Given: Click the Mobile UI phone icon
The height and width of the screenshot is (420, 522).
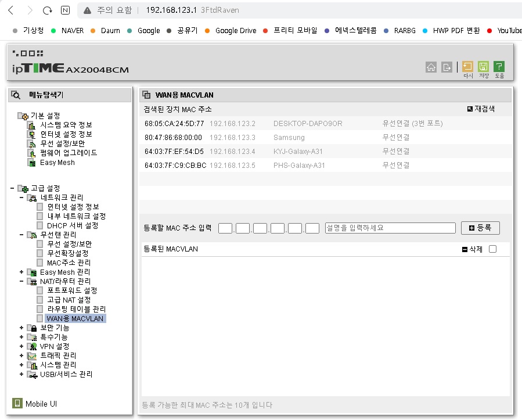Looking at the screenshot, I should point(17,403).
